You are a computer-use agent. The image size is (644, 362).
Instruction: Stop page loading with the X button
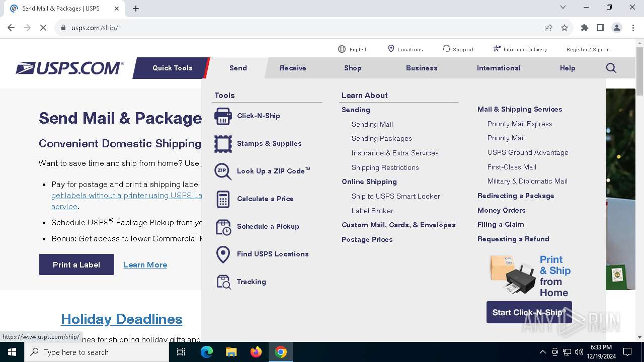[43, 28]
